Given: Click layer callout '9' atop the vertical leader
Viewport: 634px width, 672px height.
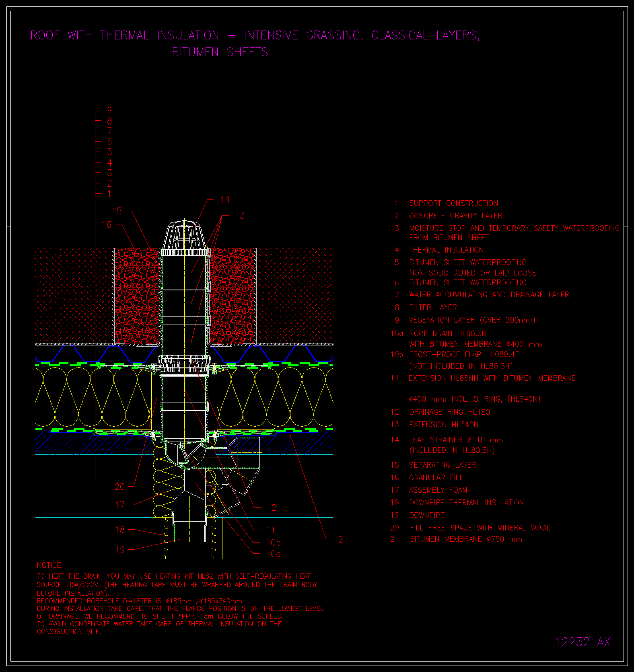Looking at the screenshot, I should (x=109, y=110).
